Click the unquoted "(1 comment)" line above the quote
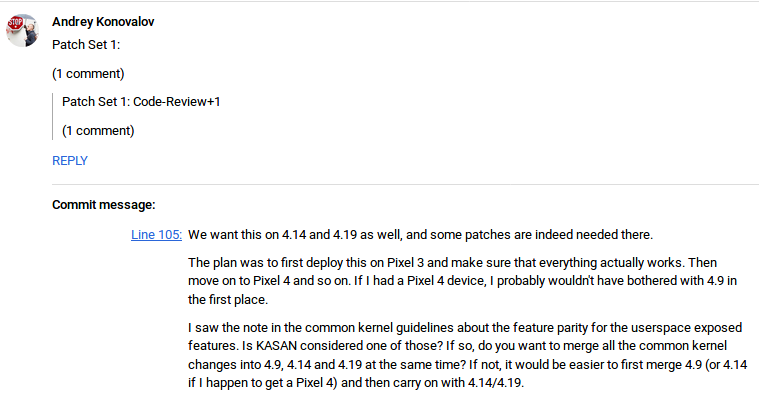This screenshot has width=759, height=407. (x=88, y=73)
